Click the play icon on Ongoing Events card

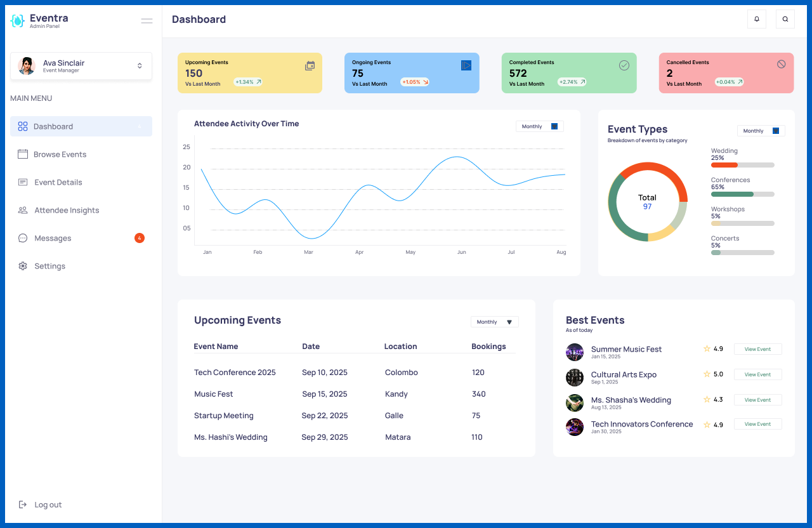[x=466, y=65]
